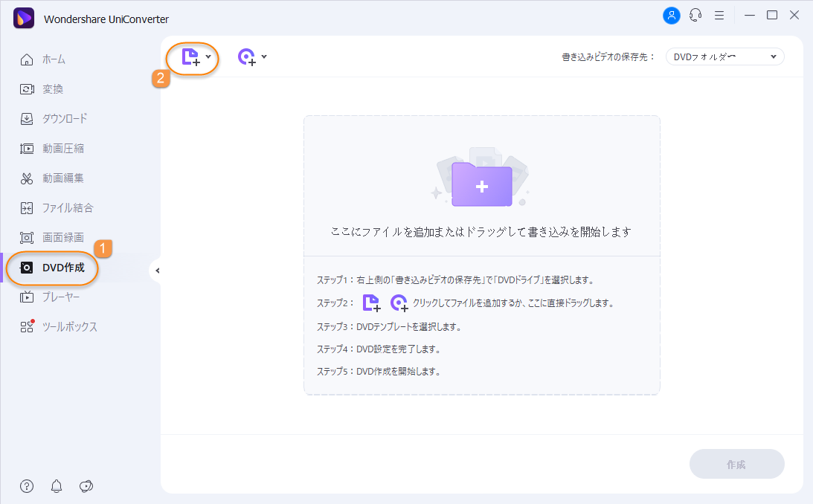Select 動画圧縮 in the sidebar

[63, 149]
